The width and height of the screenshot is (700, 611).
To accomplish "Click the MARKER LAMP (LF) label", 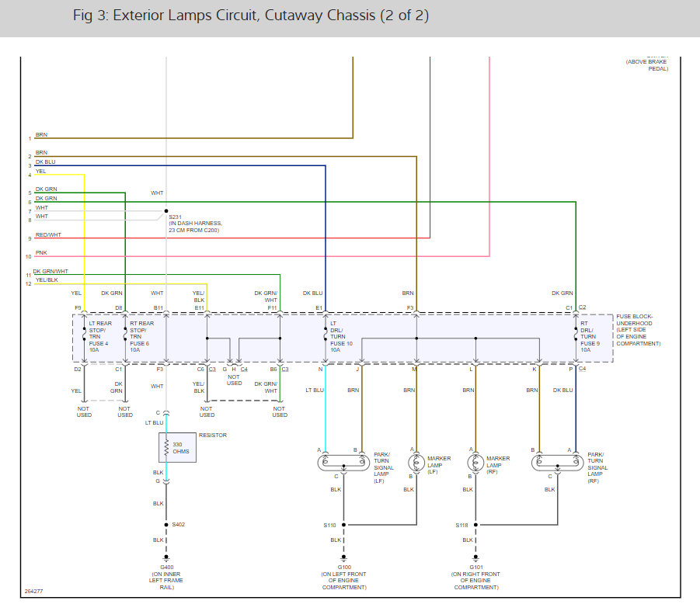I will [439, 465].
